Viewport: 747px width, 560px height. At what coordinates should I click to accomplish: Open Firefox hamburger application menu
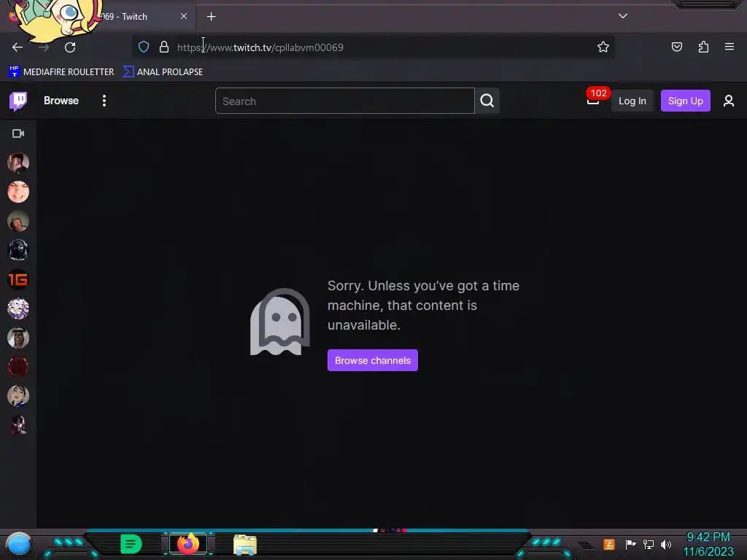pyautogui.click(x=729, y=47)
